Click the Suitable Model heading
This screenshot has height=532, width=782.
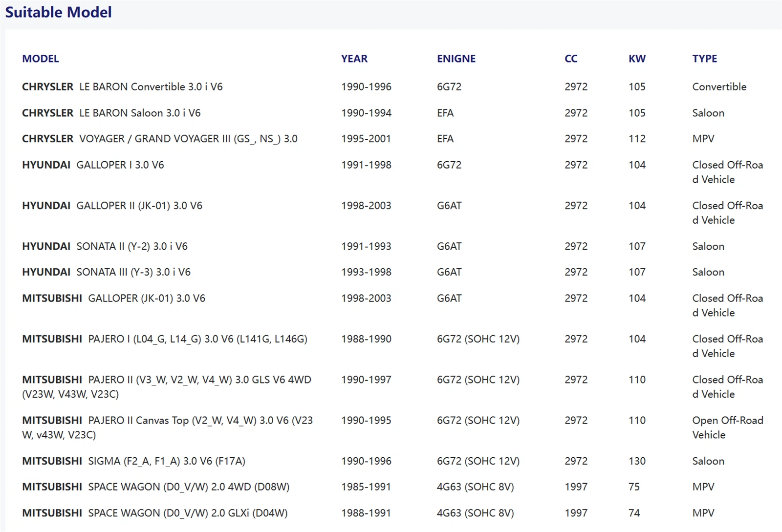59,12
